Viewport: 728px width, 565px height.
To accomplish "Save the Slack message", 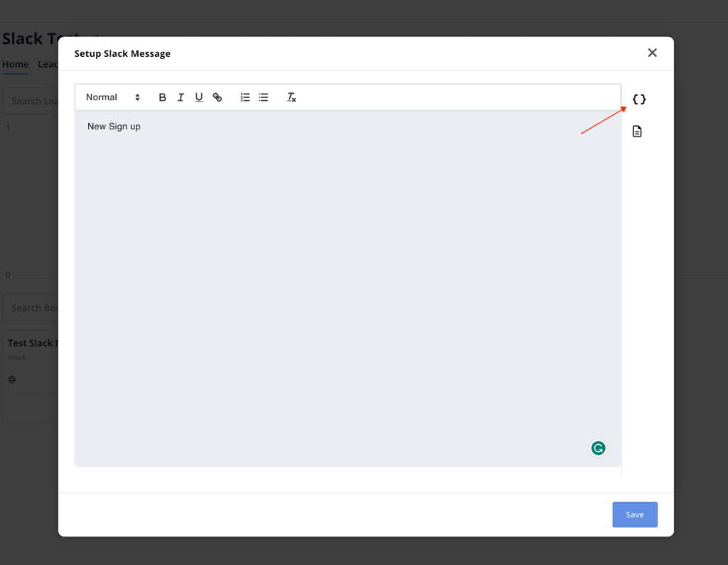I will point(635,515).
